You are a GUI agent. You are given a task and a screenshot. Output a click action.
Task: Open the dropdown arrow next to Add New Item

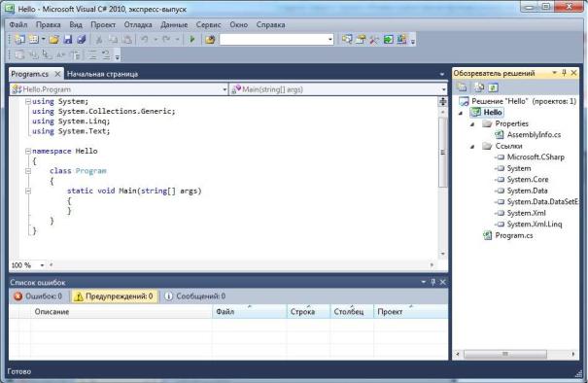tap(44, 39)
